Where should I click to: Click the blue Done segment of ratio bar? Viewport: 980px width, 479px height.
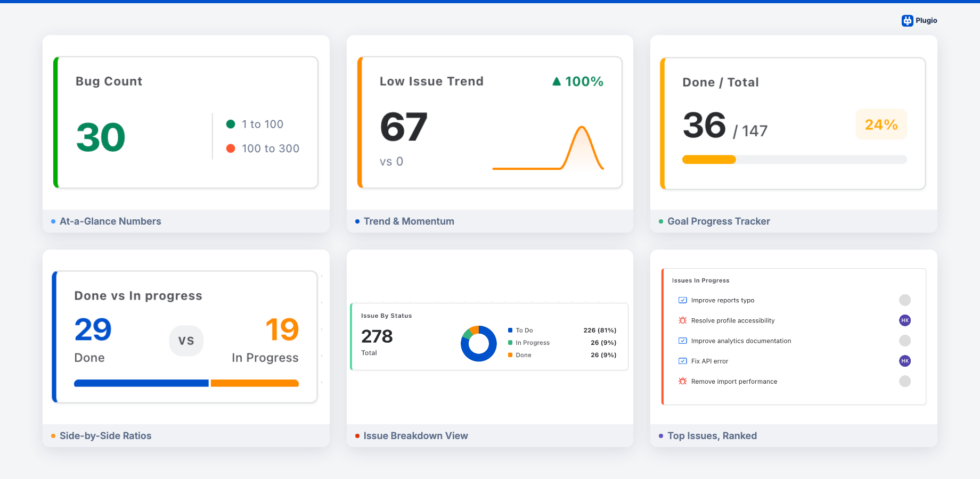point(141,383)
